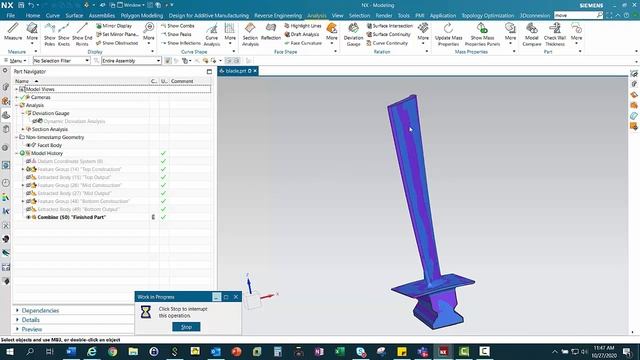The width and height of the screenshot is (640, 360).
Task: Click Update Mass Properties
Action: [x=449, y=34]
